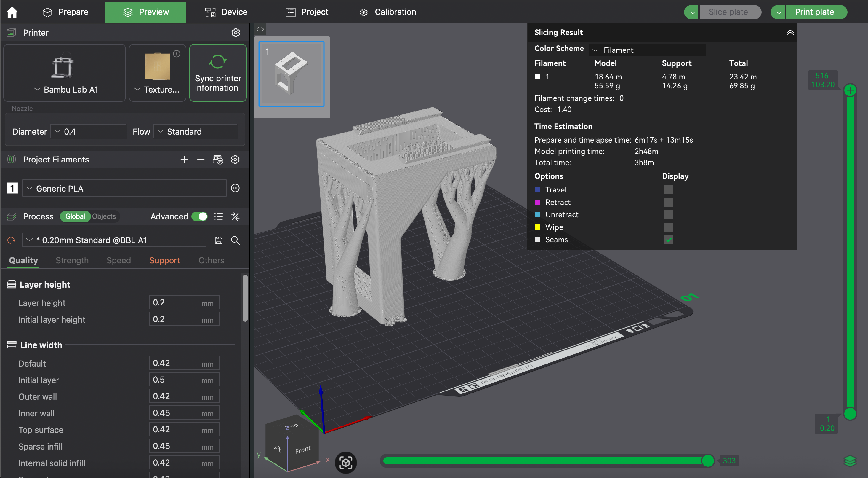868x478 pixels.
Task: Enable Wipe display checkbox
Action: pos(669,227)
